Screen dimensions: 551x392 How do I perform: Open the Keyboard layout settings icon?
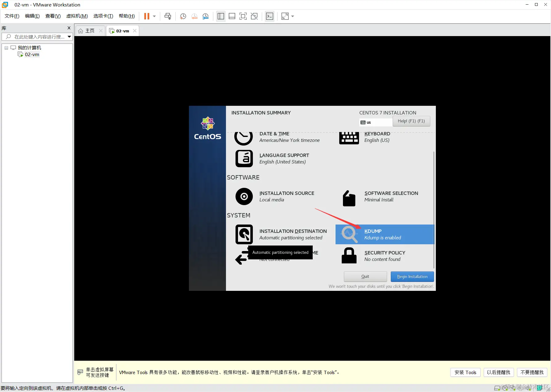click(349, 138)
